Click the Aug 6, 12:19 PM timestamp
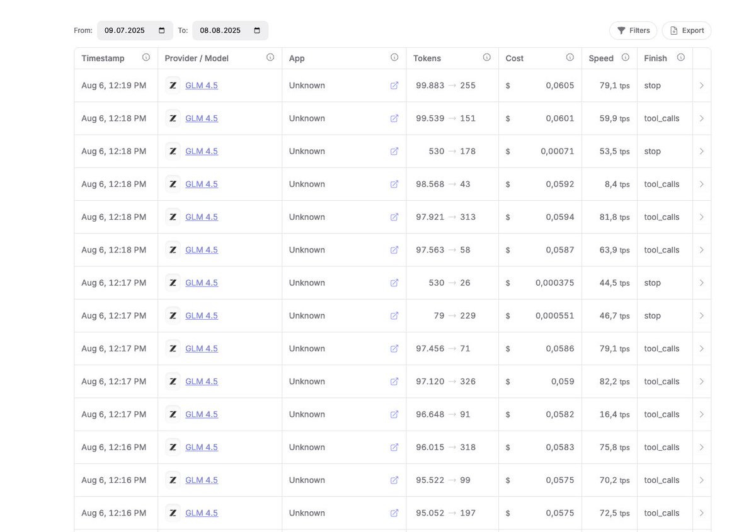 tap(113, 86)
